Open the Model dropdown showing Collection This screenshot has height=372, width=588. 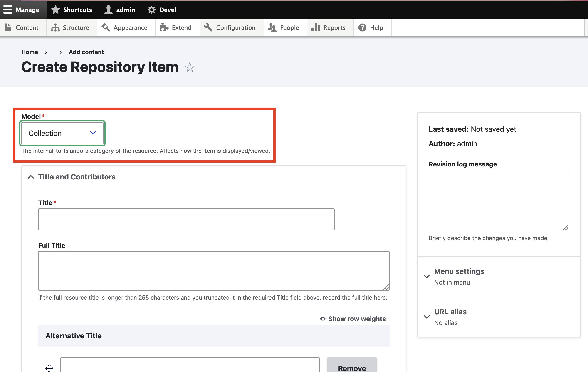62,133
